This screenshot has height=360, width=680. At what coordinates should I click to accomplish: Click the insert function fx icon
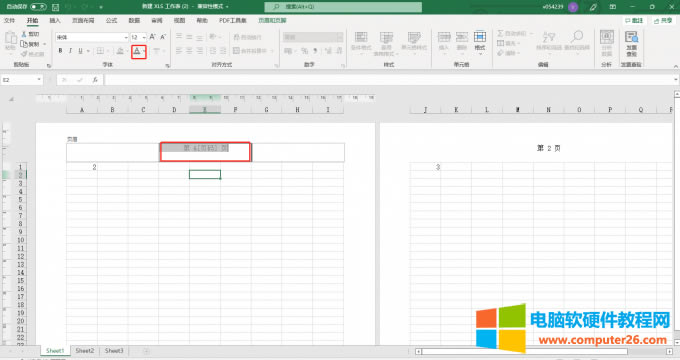click(95, 80)
